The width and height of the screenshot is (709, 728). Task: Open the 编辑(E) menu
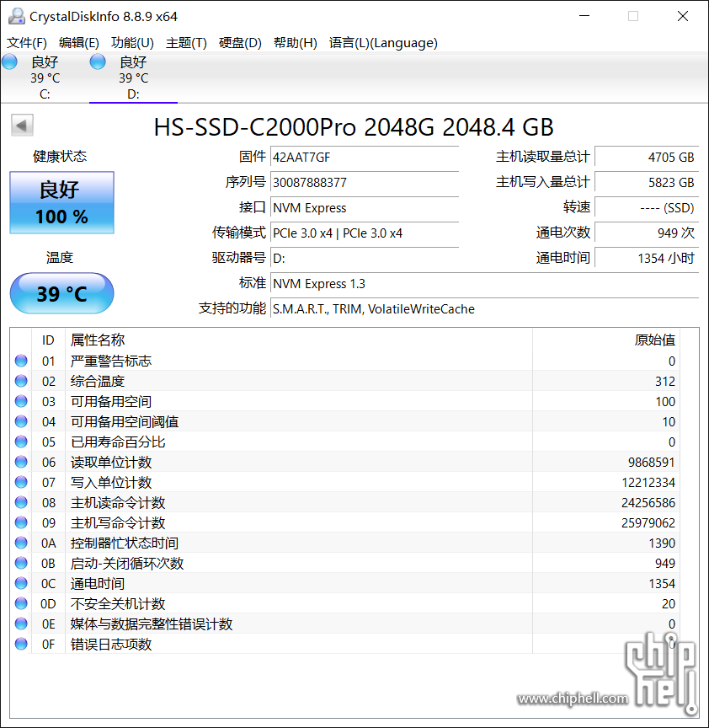pyautogui.click(x=79, y=43)
